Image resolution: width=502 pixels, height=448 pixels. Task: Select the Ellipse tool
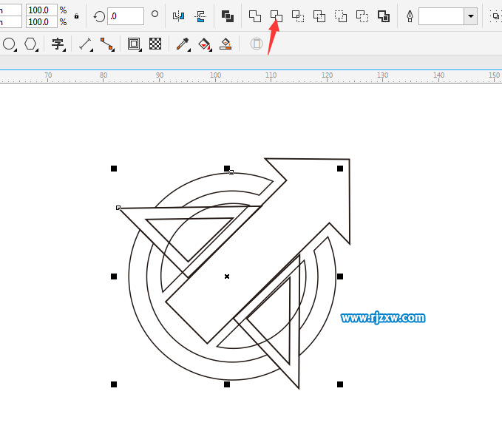[x=9, y=44]
